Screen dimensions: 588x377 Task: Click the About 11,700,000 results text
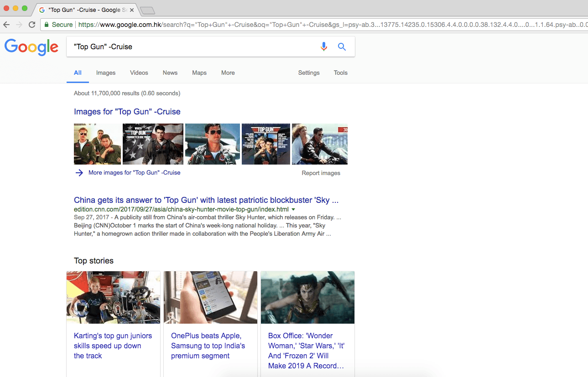(x=127, y=93)
